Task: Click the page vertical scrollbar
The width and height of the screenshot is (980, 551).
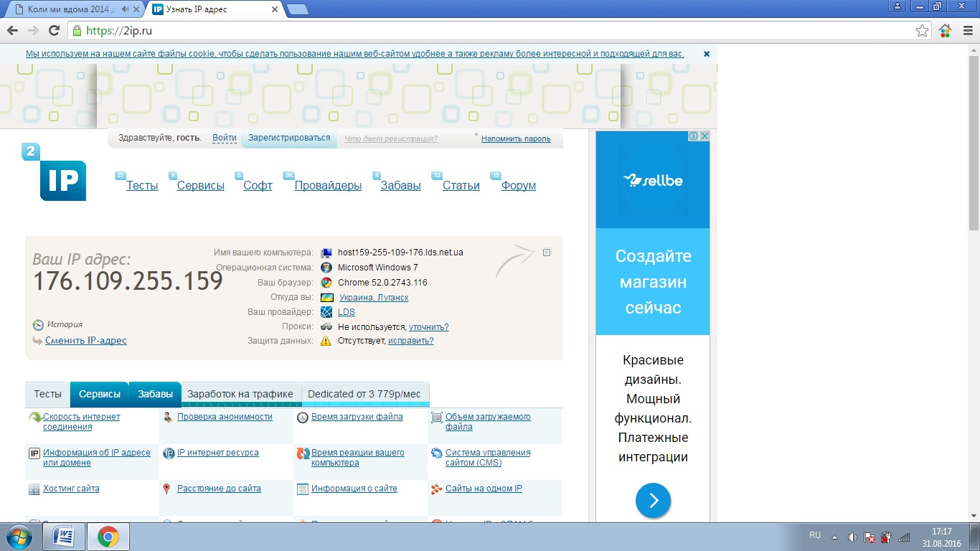Action: pyautogui.click(x=974, y=143)
